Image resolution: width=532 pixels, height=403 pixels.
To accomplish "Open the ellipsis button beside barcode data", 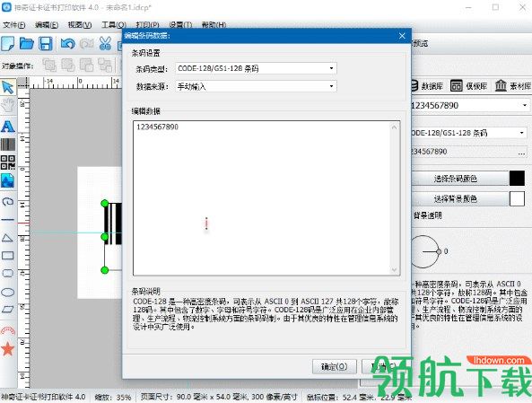I will [x=521, y=152].
